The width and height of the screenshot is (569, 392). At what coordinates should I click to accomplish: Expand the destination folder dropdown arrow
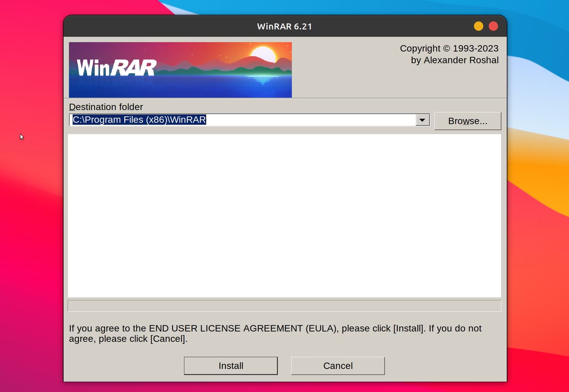click(x=422, y=120)
